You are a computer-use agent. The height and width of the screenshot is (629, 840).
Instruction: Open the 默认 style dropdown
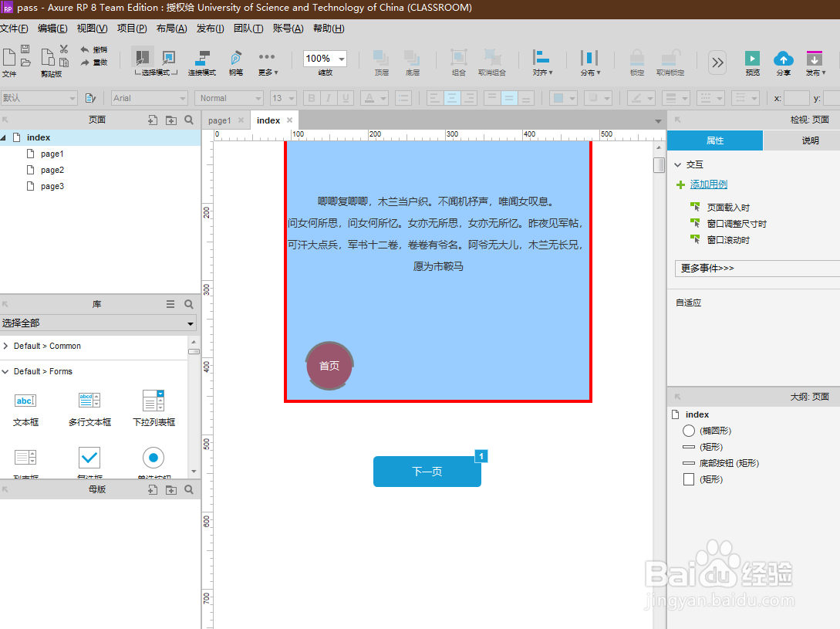pos(39,98)
